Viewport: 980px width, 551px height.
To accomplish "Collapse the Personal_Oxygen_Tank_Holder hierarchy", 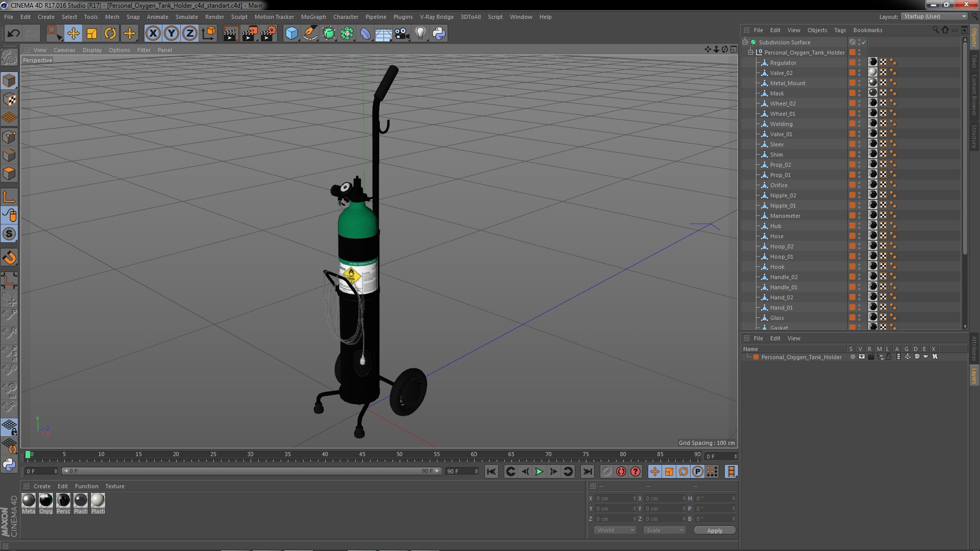I will tap(751, 53).
